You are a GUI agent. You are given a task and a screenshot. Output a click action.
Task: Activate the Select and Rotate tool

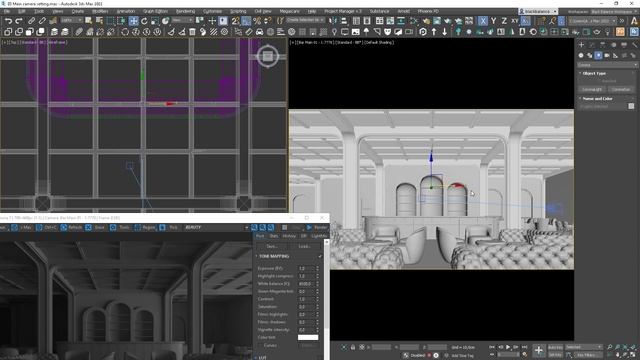tap(144, 20)
